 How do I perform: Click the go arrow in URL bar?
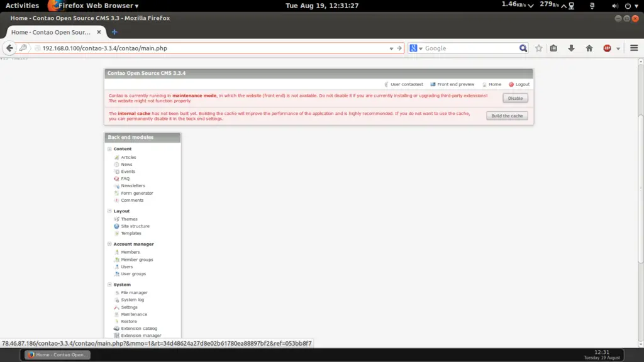[399, 48]
